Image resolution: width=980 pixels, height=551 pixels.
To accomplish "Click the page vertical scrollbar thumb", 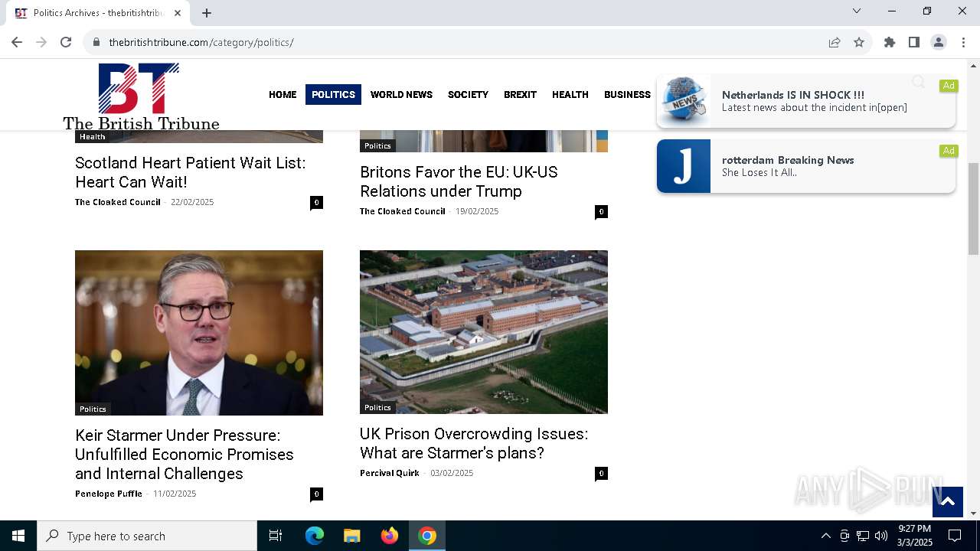I will point(973,208).
